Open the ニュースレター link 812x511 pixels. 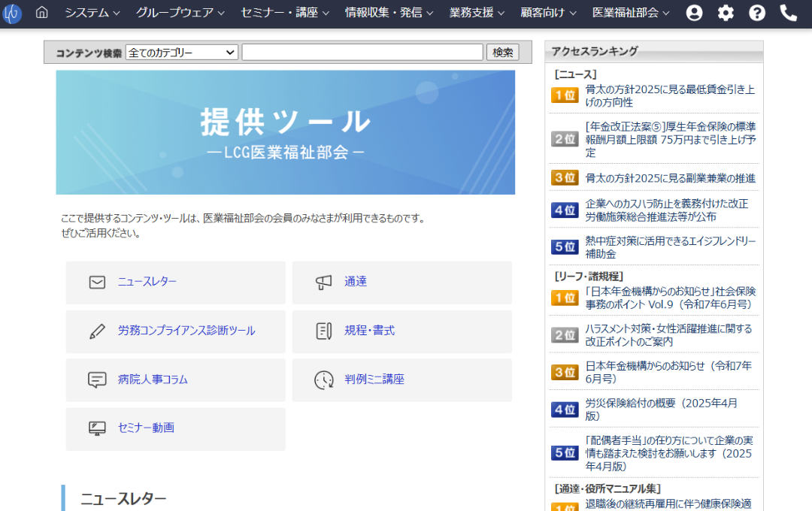click(x=147, y=282)
